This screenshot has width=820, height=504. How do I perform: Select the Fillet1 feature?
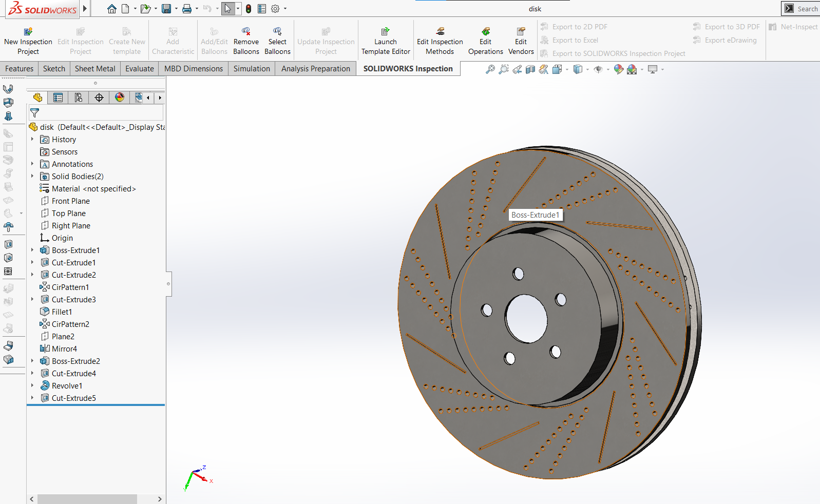(56, 312)
